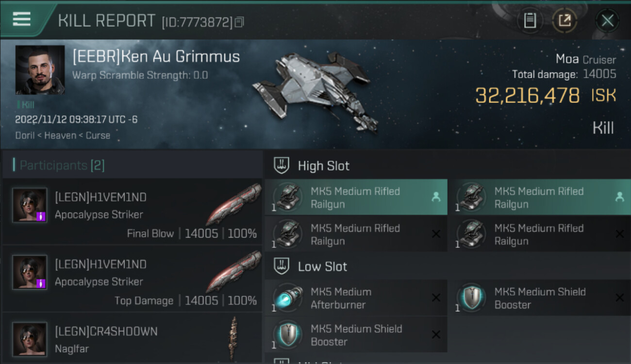Click the X mark beside MK5 Medium Afterburner

coord(436,298)
